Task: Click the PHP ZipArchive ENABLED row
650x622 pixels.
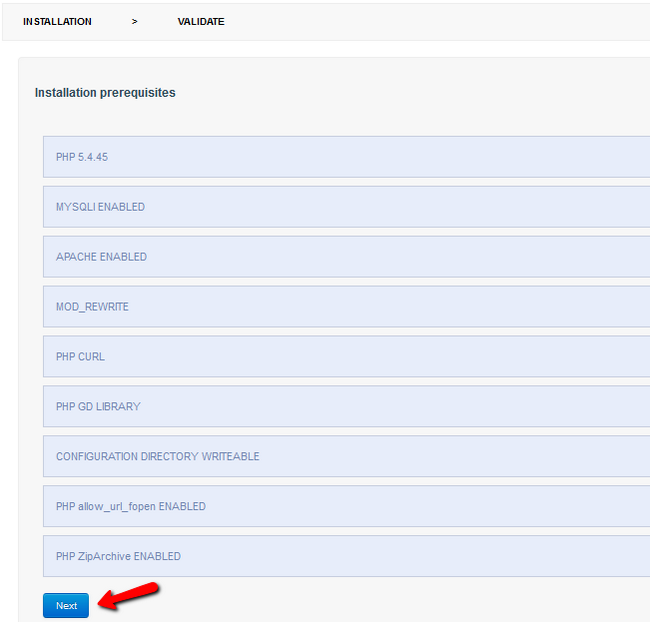Action: coord(345,556)
